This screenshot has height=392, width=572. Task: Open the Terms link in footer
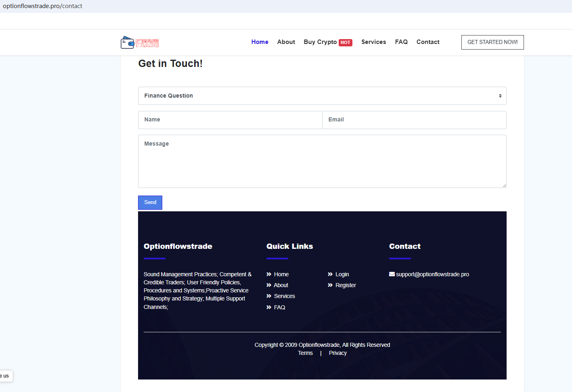[305, 353]
